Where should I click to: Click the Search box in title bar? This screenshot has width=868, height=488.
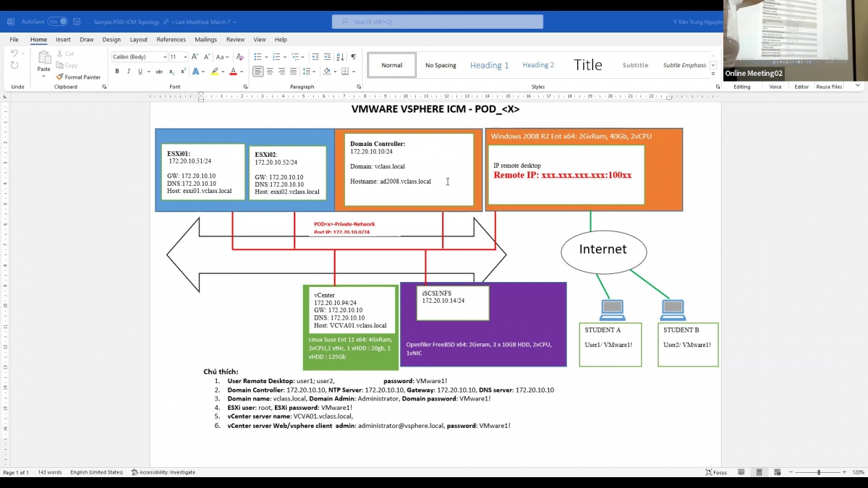[438, 22]
